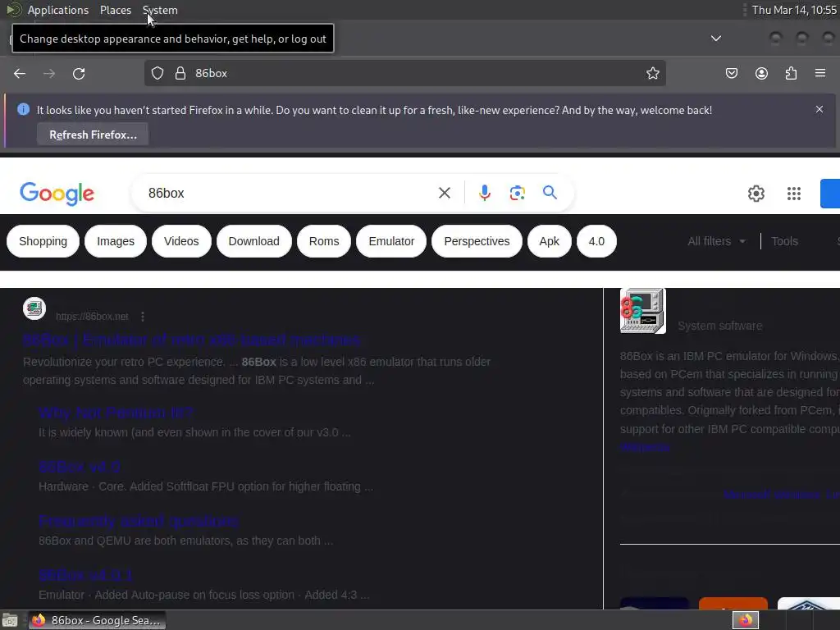Image resolution: width=840 pixels, height=630 pixels.
Task: Open the Frequently asked questions sitelink
Action: tap(138, 521)
